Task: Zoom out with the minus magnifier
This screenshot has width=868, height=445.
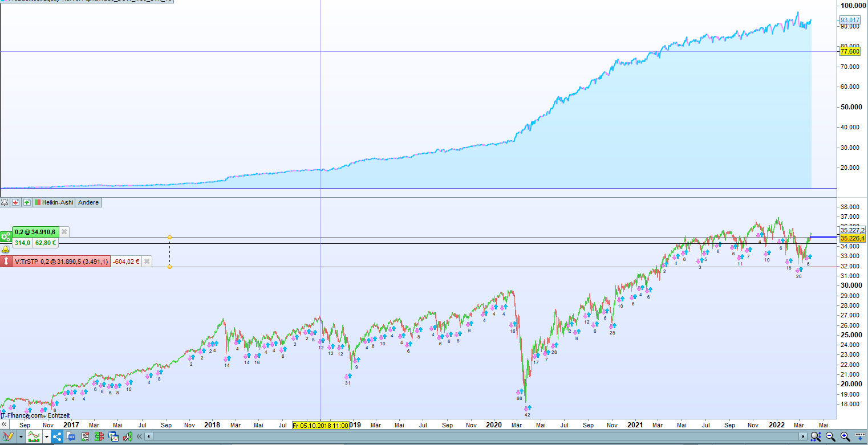Action: pyautogui.click(x=830, y=437)
